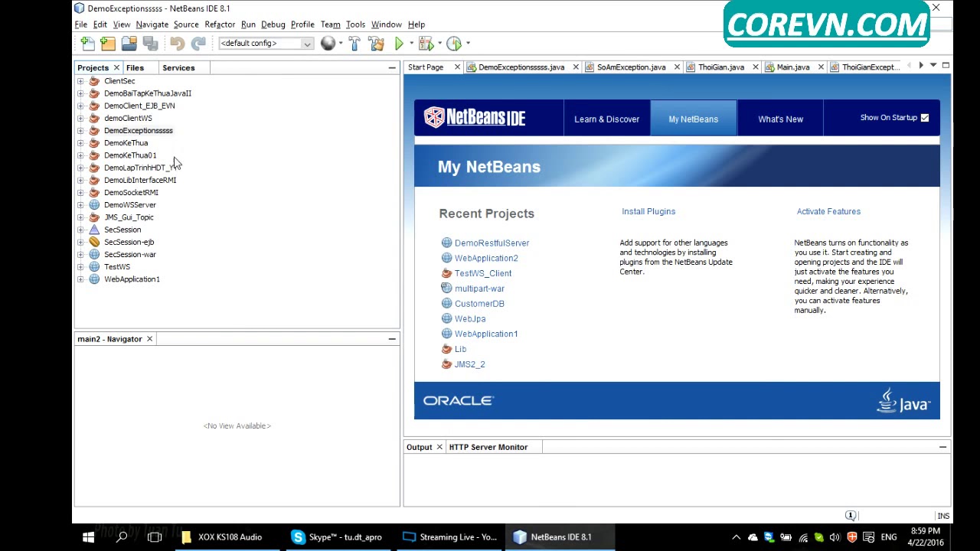Click the Debug Project toolbar icon
980x551 pixels.
coord(426,44)
